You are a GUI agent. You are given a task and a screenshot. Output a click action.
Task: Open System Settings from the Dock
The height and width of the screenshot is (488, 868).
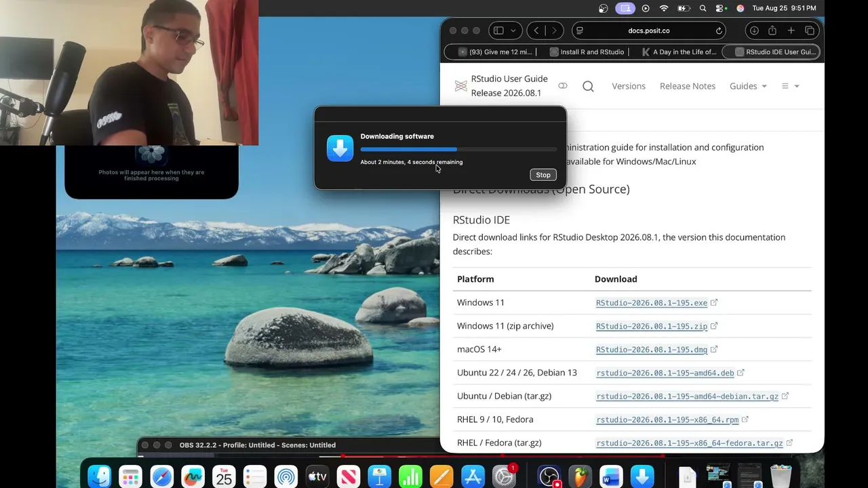[x=505, y=476]
